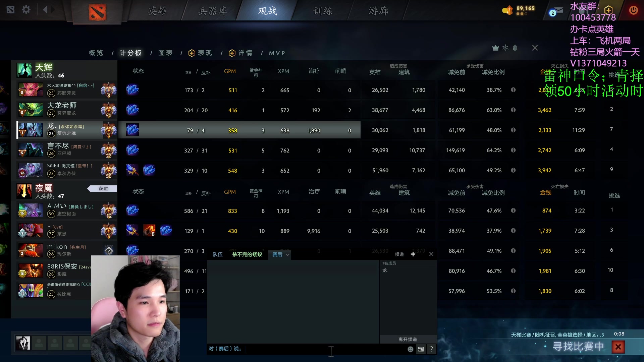This screenshot has height=362, width=644.
Task: Select 大龙老师 hero portrait
Action: pyautogui.click(x=31, y=110)
